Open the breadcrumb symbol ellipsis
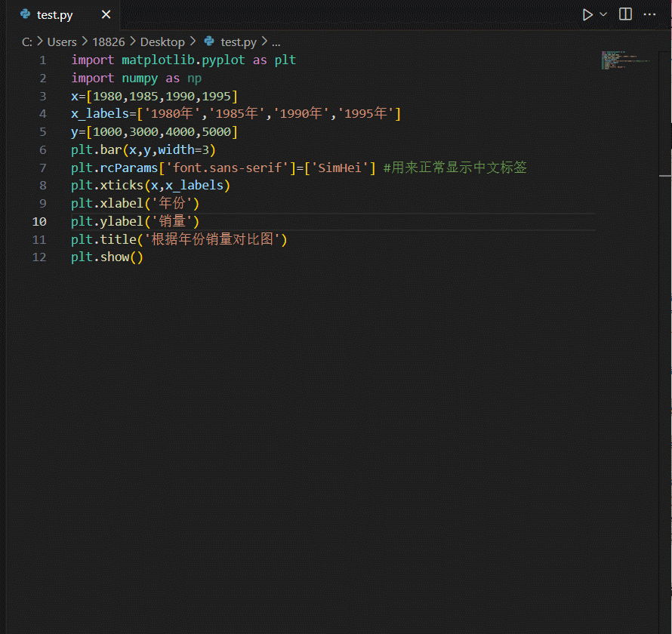Image resolution: width=672 pixels, height=634 pixels. [x=276, y=43]
